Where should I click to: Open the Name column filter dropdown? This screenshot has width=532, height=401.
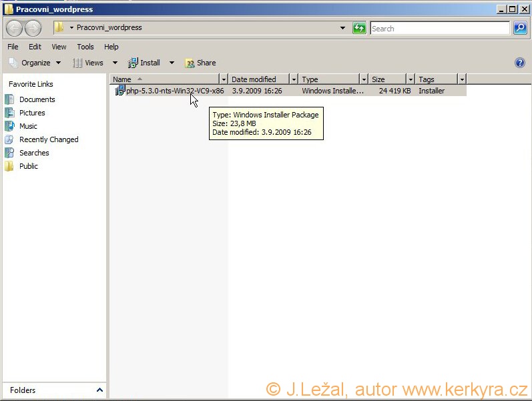coord(224,79)
